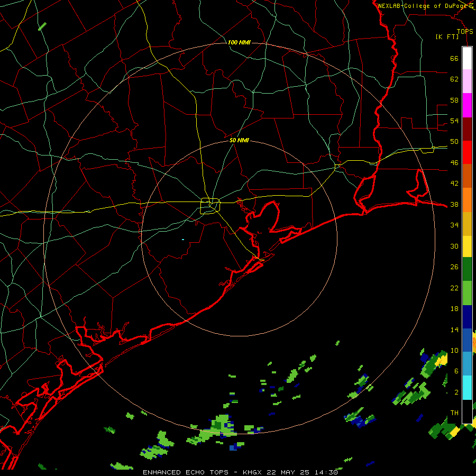476x476 pixels.
Task: Click the dark orange legend color band
Action: coord(467,176)
